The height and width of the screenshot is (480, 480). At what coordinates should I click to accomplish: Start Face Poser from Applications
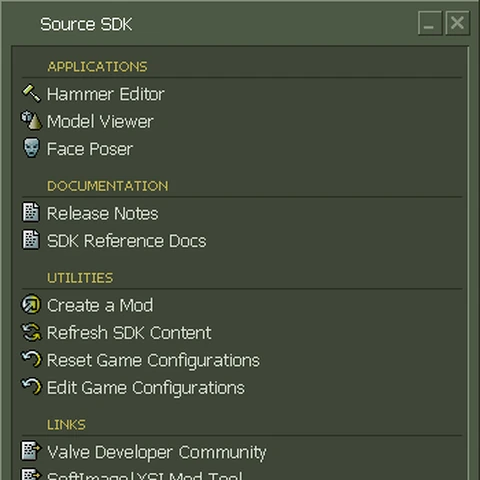tap(90, 149)
